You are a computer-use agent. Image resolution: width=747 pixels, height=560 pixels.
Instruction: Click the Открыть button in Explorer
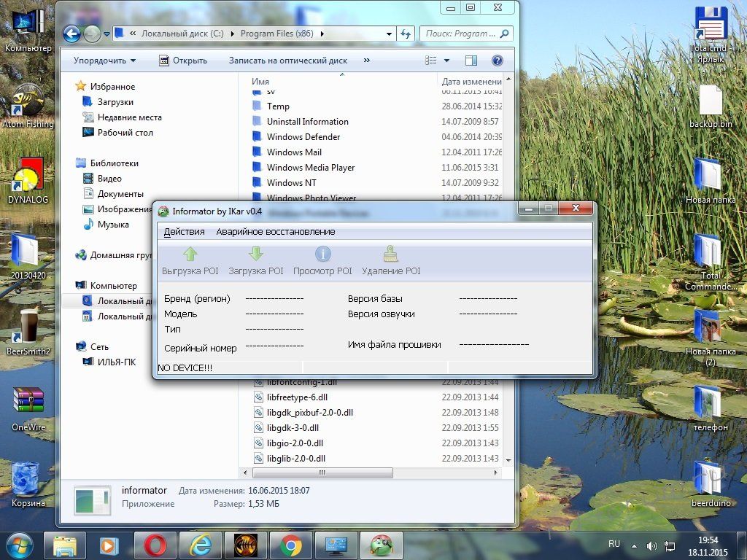point(183,61)
